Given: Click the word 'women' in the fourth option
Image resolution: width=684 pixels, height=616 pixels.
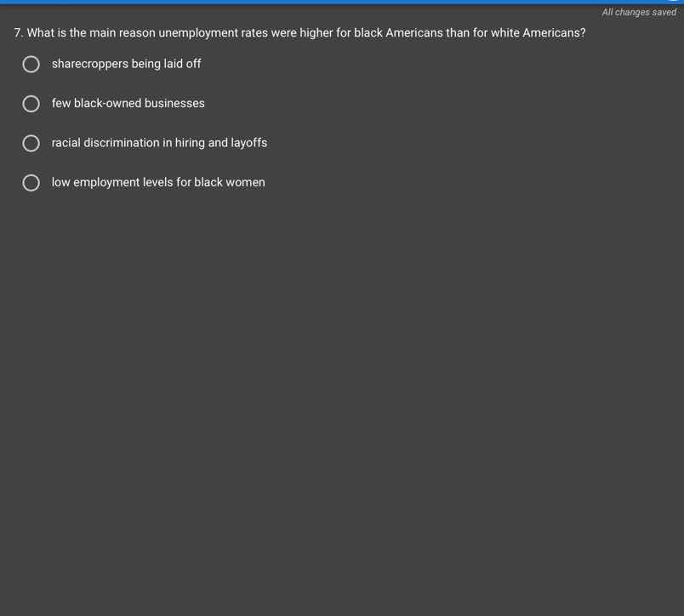Looking at the screenshot, I should pos(245,182).
